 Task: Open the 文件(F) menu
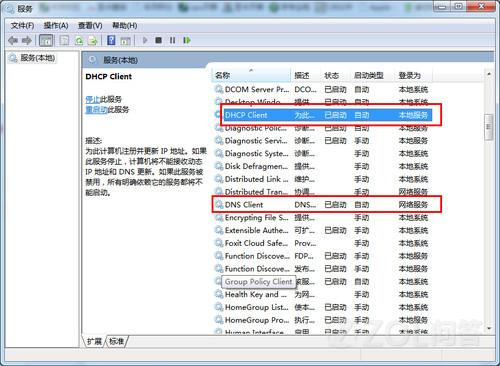pyautogui.click(x=22, y=26)
